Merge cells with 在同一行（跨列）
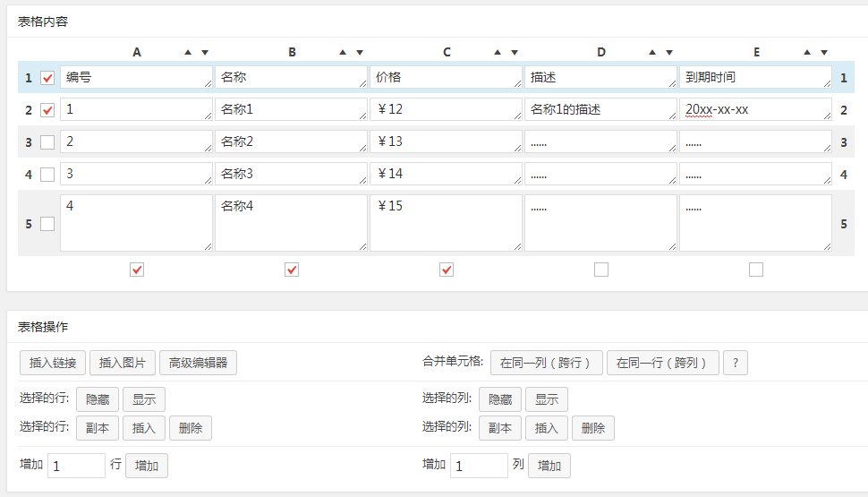 tap(662, 363)
